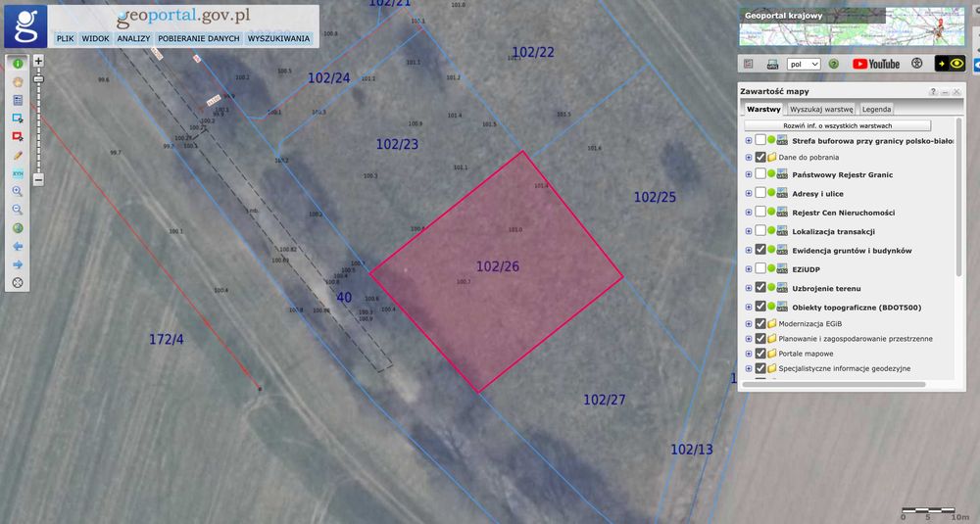Click parcel label 102/25 on map
The height and width of the screenshot is (524, 980).
[x=655, y=198]
